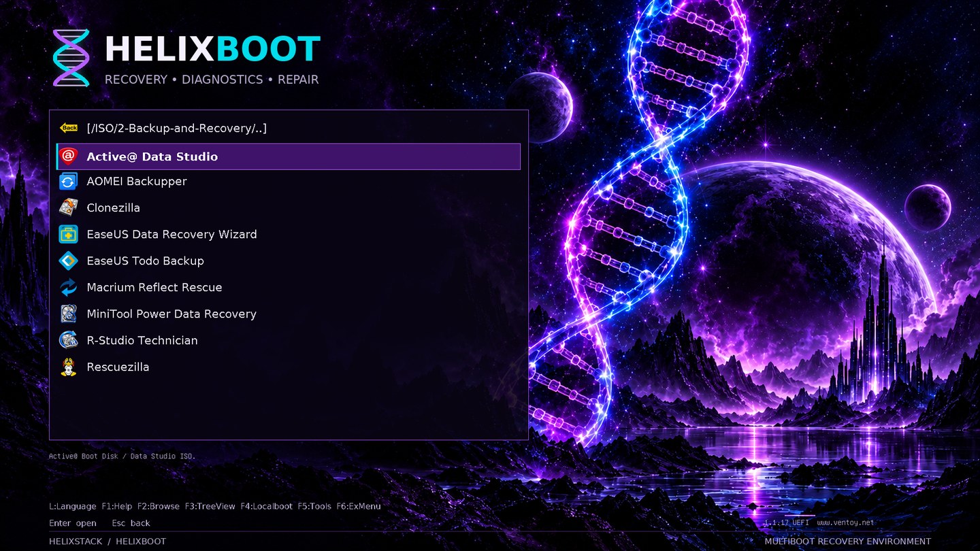Image resolution: width=980 pixels, height=551 pixels.
Task: Click the HELIXBOOT title text
Action: coord(212,50)
